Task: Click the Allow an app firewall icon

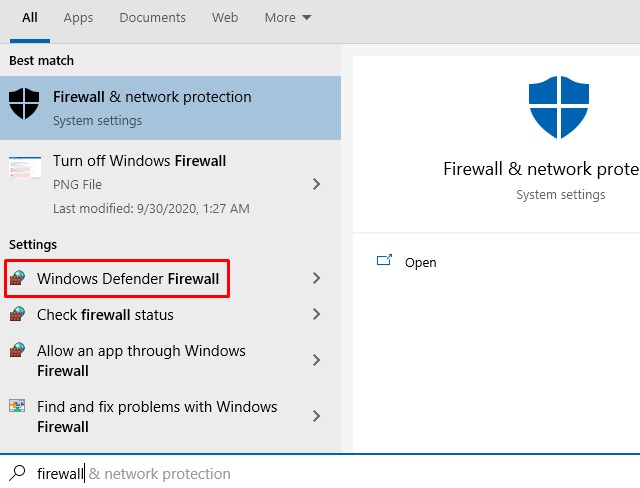Action: click(x=17, y=350)
